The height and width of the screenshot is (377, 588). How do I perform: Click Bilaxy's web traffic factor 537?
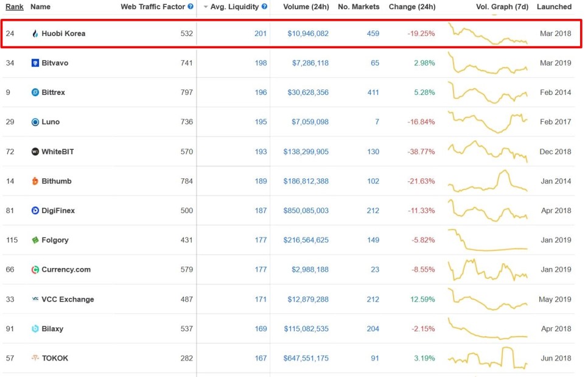tap(187, 329)
